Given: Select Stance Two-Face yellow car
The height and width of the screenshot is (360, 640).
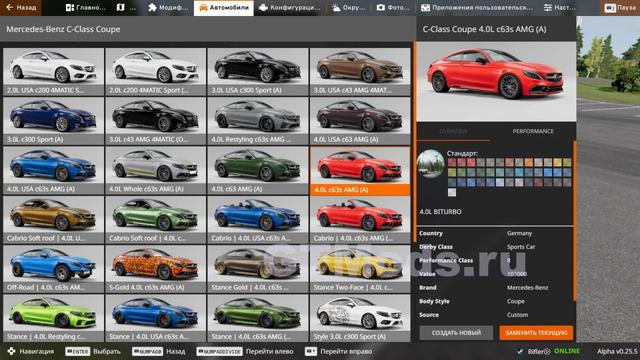Looking at the screenshot, I should [360, 269].
